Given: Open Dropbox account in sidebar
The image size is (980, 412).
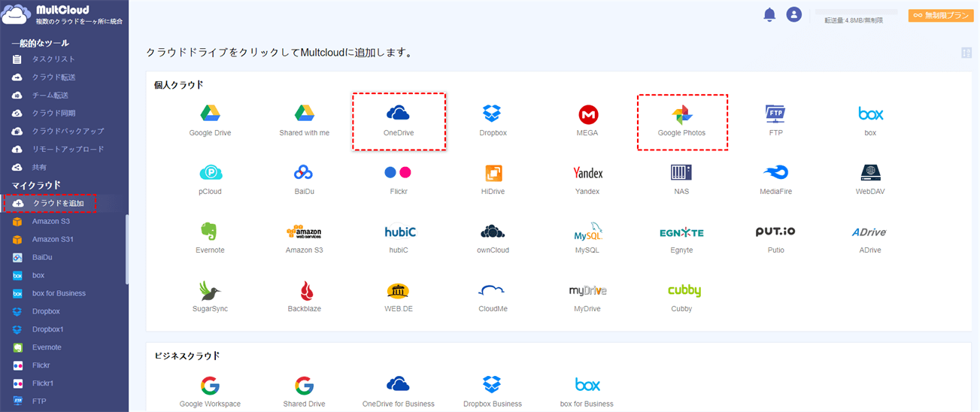Looking at the screenshot, I should (46, 311).
